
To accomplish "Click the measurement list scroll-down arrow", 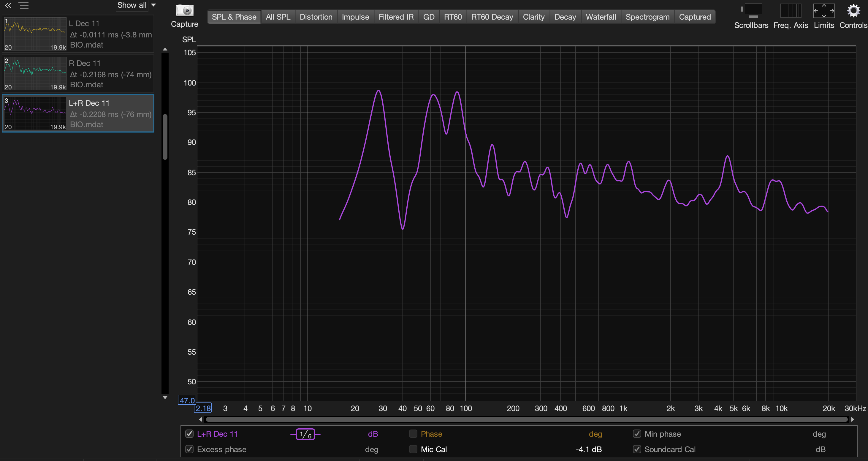I will click(165, 398).
